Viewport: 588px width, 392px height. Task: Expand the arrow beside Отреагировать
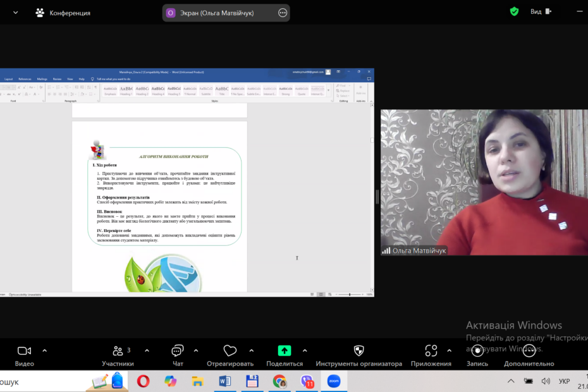coord(252,351)
